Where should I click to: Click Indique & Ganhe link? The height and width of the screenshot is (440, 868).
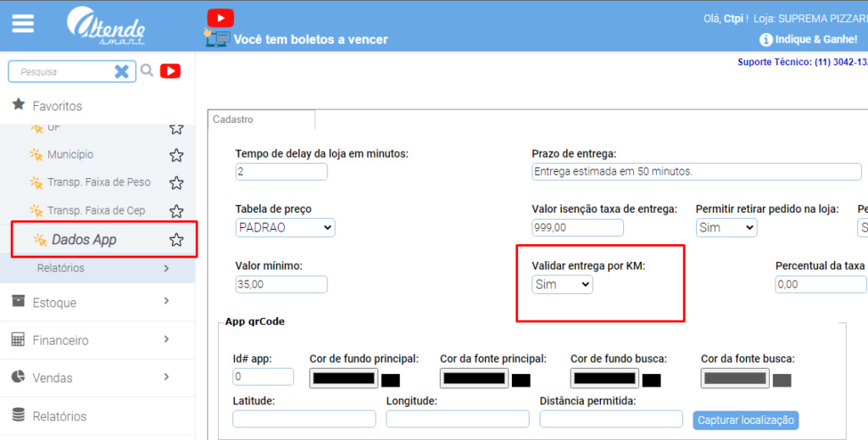[816, 39]
